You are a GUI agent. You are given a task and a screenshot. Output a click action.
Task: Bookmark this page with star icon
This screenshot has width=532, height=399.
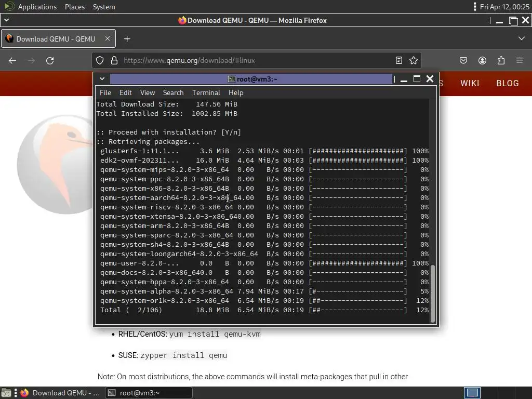coord(413,60)
